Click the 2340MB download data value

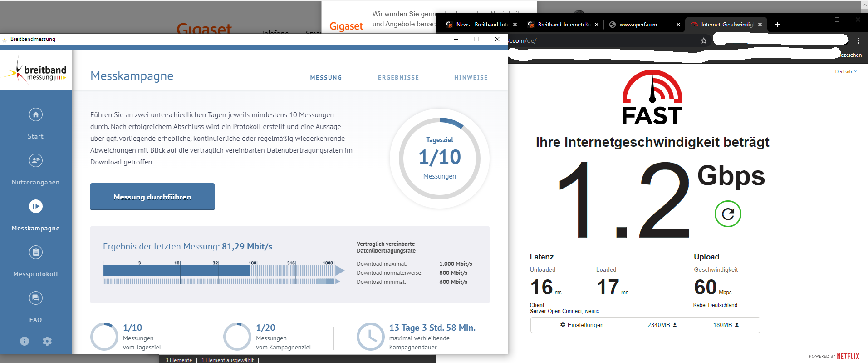click(662, 325)
